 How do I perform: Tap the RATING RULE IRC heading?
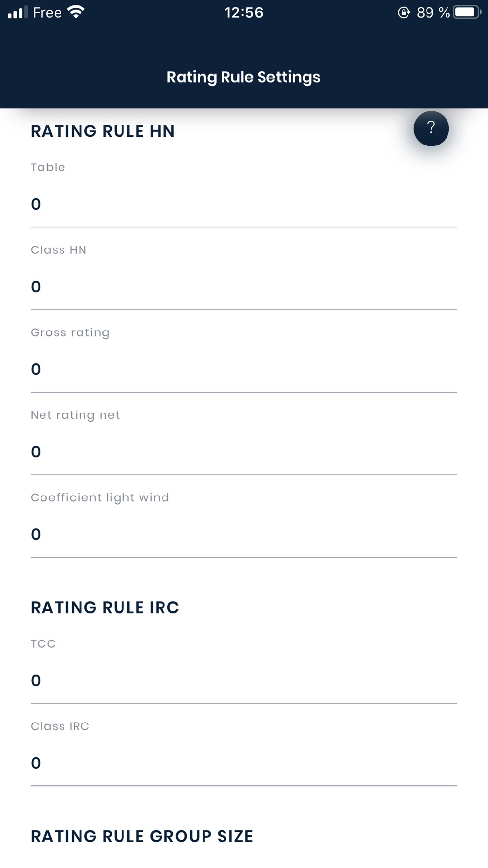click(105, 608)
